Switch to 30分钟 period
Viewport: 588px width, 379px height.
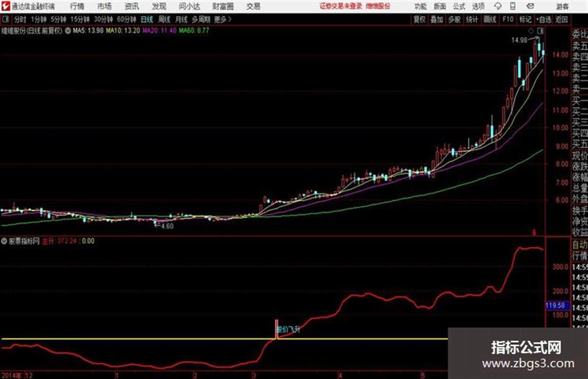103,19
